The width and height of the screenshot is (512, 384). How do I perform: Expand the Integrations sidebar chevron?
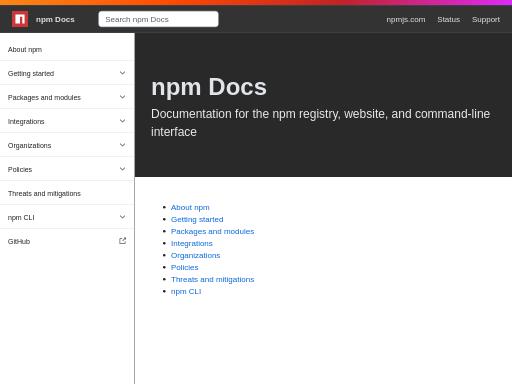click(122, 121)
